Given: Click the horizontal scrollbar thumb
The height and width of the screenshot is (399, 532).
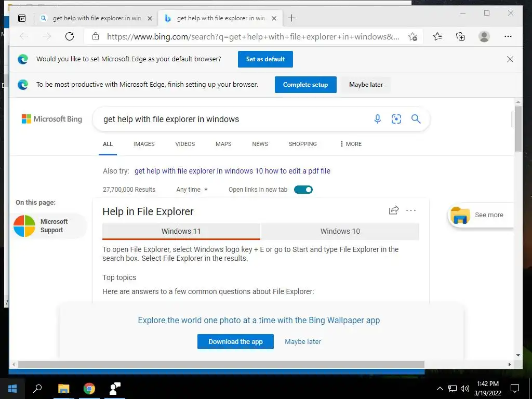Looking at the screenshot, I should click(221, 364).
